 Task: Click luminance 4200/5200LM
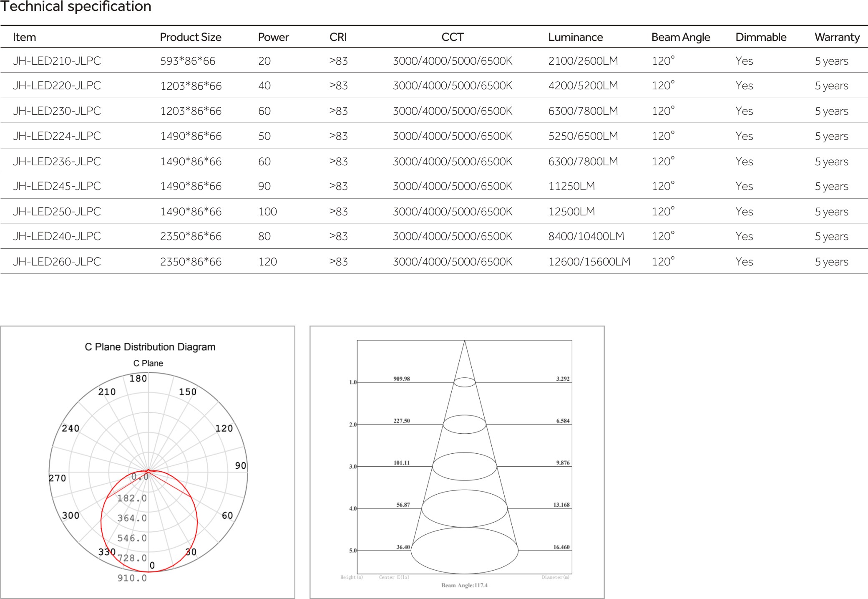pyautogui.click(x=583, y=86)
